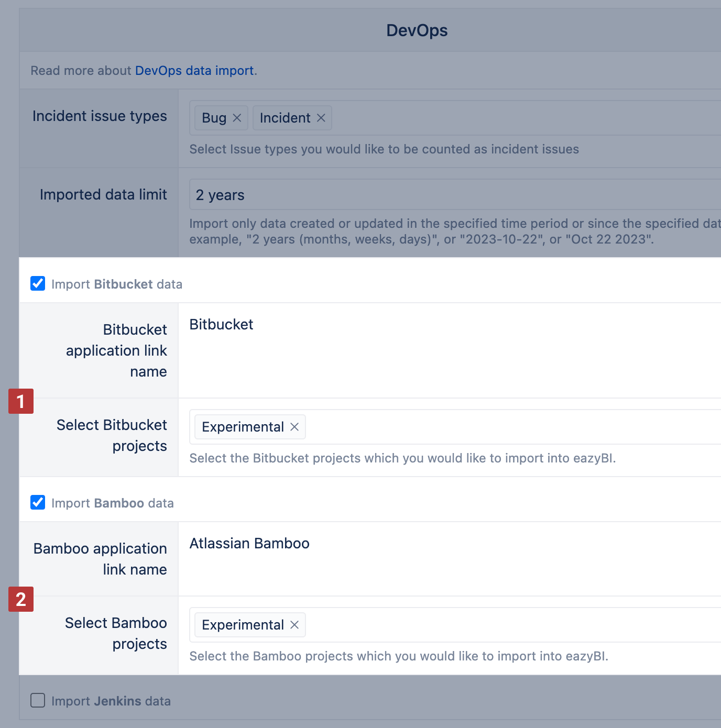
Task: Select the Incident tag label
Action: 285,118
